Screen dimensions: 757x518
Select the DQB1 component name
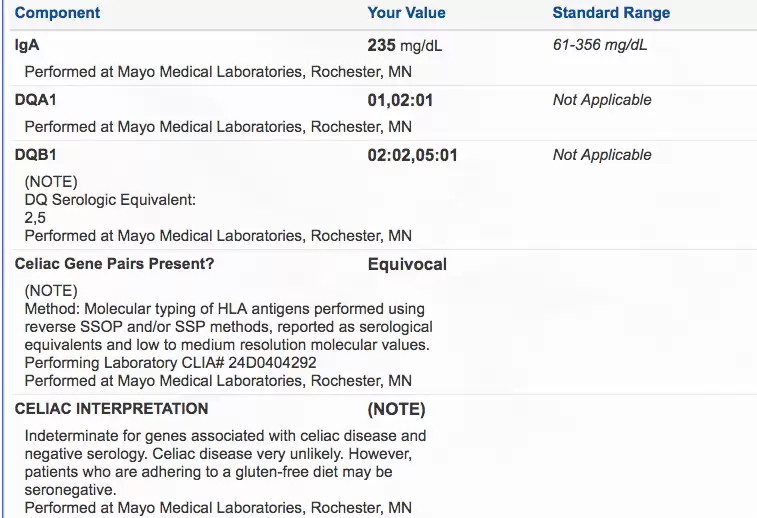point(35,155)
